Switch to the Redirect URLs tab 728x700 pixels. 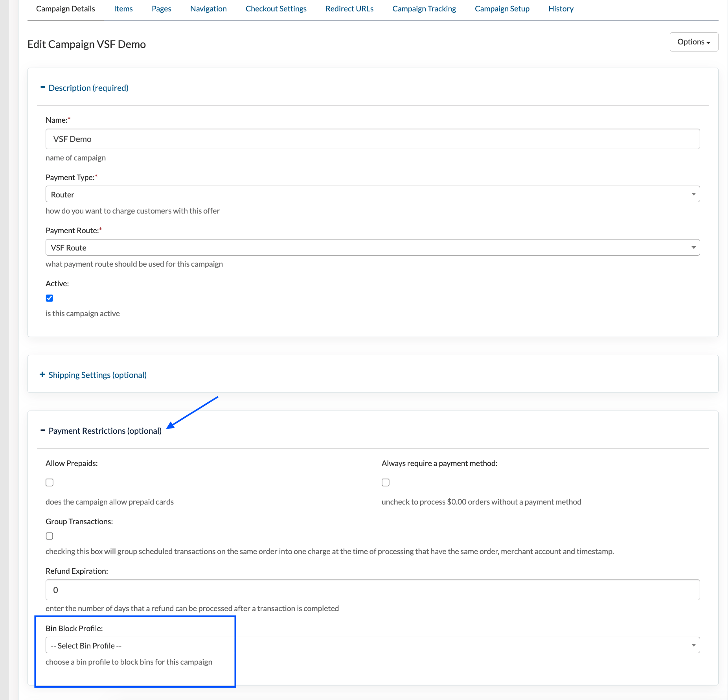(349, 9)
